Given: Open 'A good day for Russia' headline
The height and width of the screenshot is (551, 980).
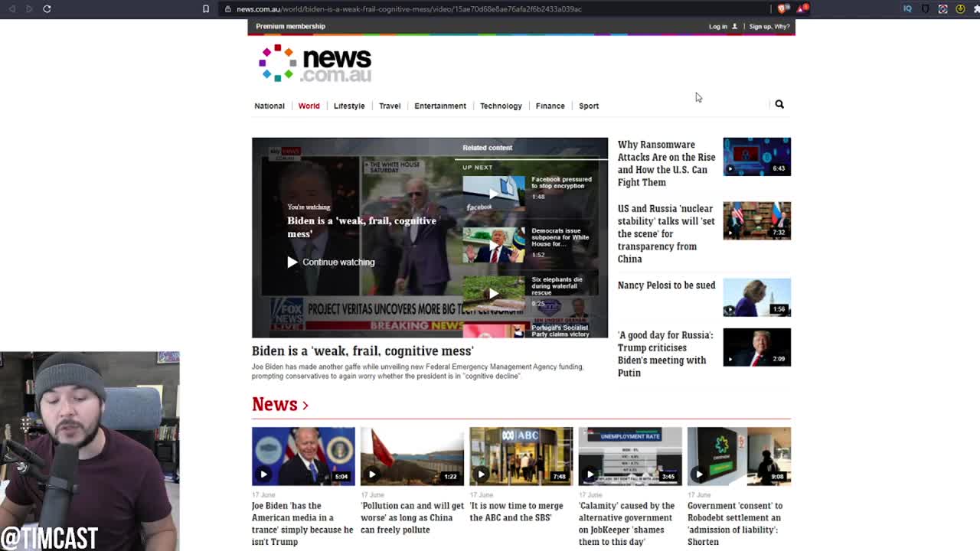Looking at the screenshot, I should tap(665, 354).
